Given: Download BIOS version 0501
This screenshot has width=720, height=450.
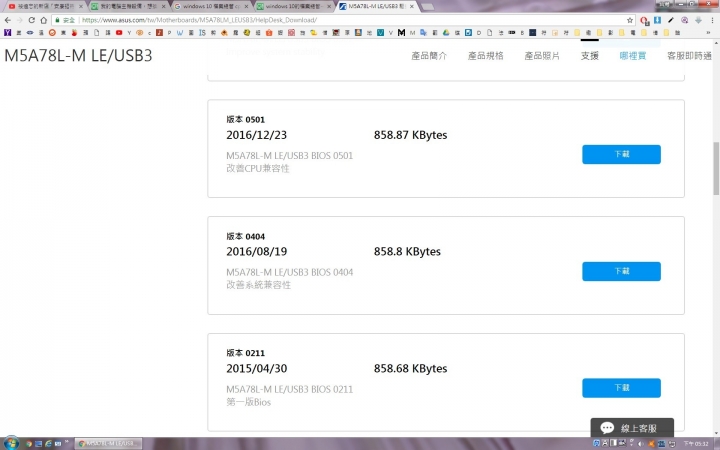Looking at the screenshot, I should [621, 154].
